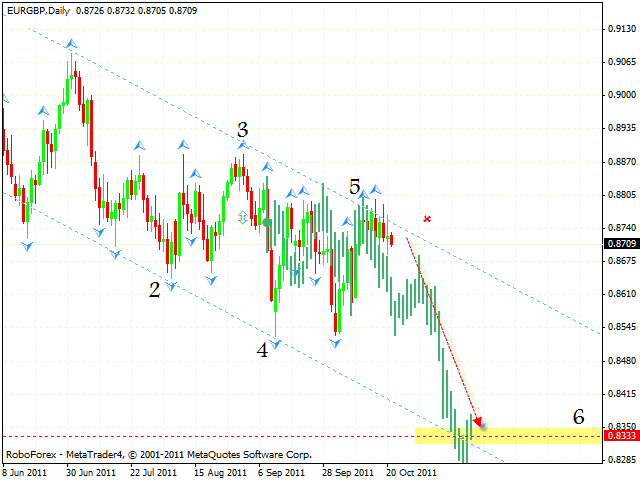The height and width of the screenshot is (480, 640).
Task: Click the current price tag 0.8709
Action: pos(619,243)
